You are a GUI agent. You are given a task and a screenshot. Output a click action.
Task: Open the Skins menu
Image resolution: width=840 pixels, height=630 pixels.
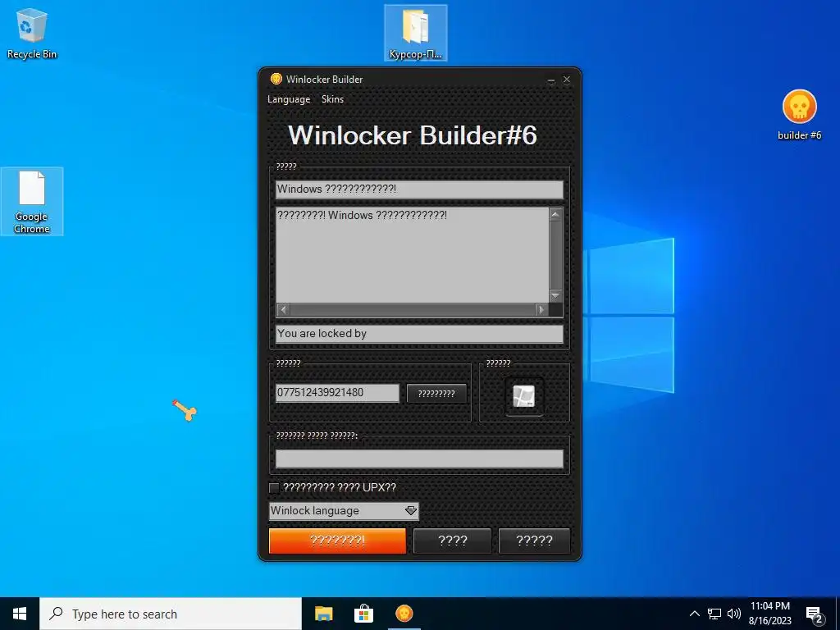[x=332, y=99]
